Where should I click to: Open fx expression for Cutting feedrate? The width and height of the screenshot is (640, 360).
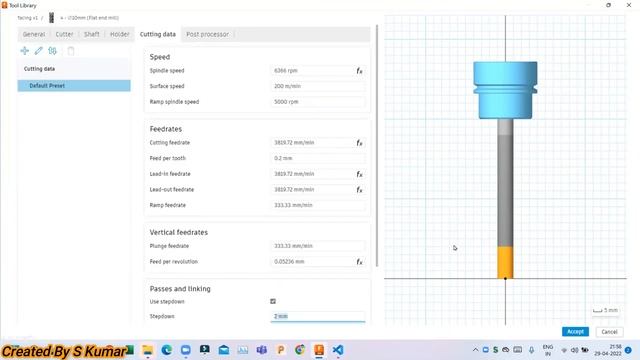tap(359, 143)
